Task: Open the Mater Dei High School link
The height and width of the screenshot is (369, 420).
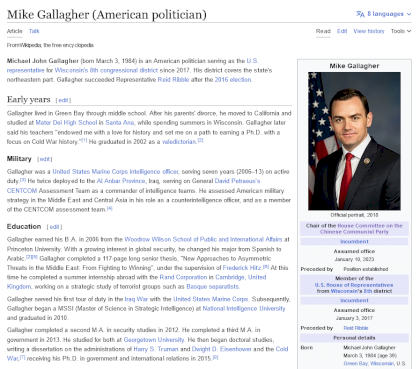Action: [66, 123]
